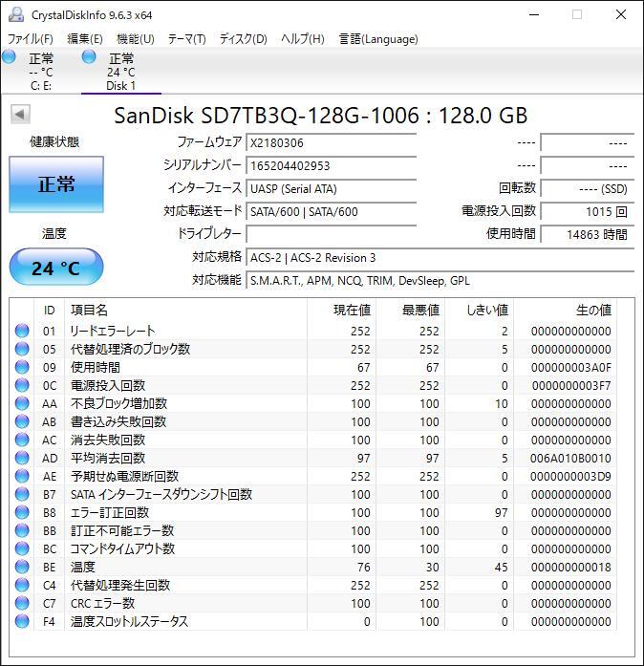Click status orb for C7 CRC エラー数
Image resolution: width=644 pixels, height=666 pixels.
(x=22, y=603)
